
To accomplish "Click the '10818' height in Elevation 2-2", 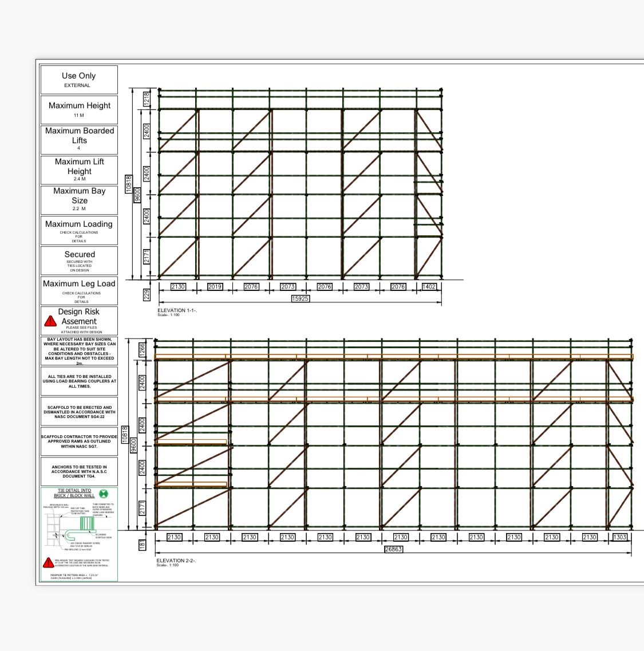I will coord(125,434).
